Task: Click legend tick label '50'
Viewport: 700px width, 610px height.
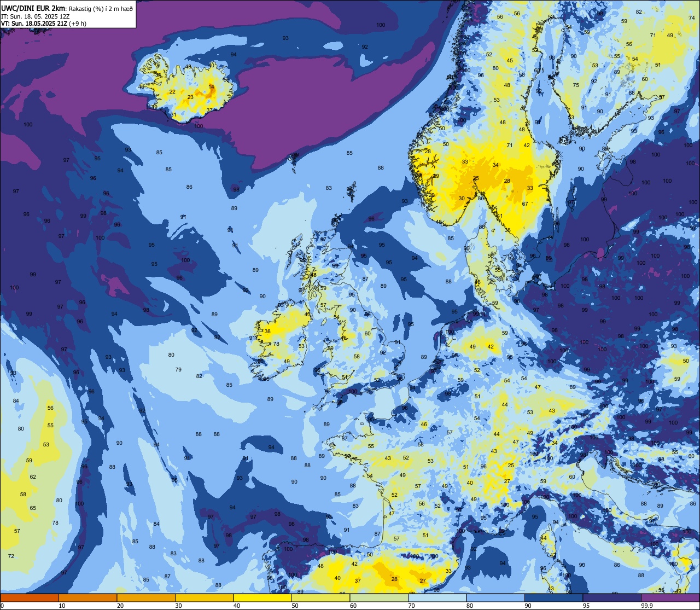Action: 295,606
